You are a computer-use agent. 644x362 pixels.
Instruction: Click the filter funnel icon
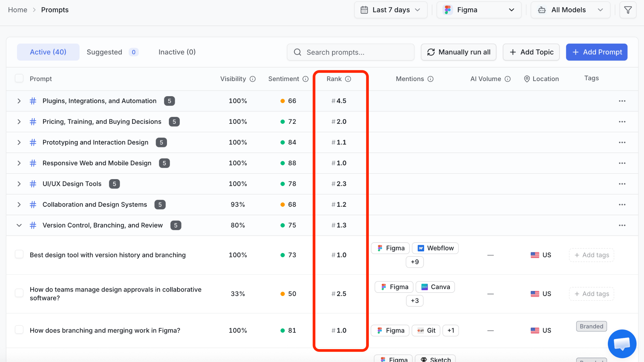(x=628, y=10)
